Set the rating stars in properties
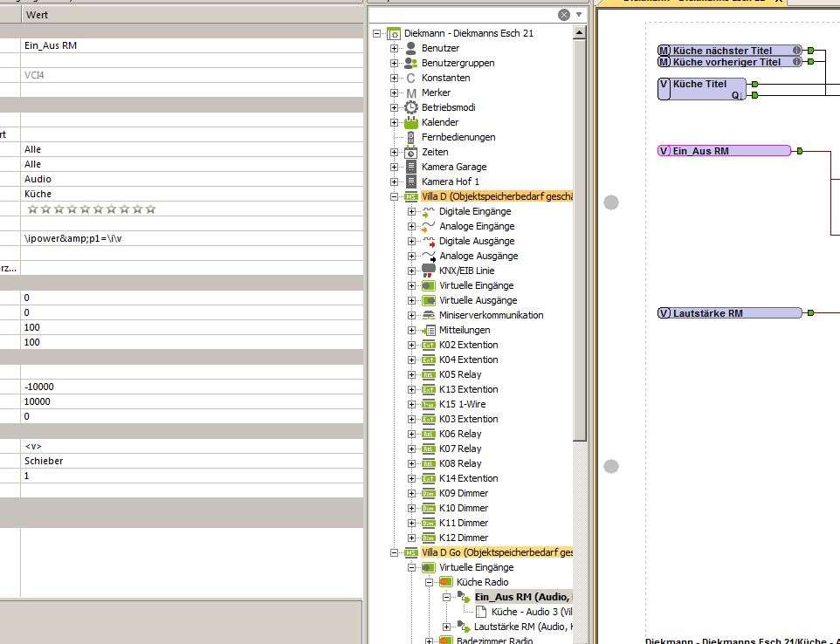 tap(91, 209)
